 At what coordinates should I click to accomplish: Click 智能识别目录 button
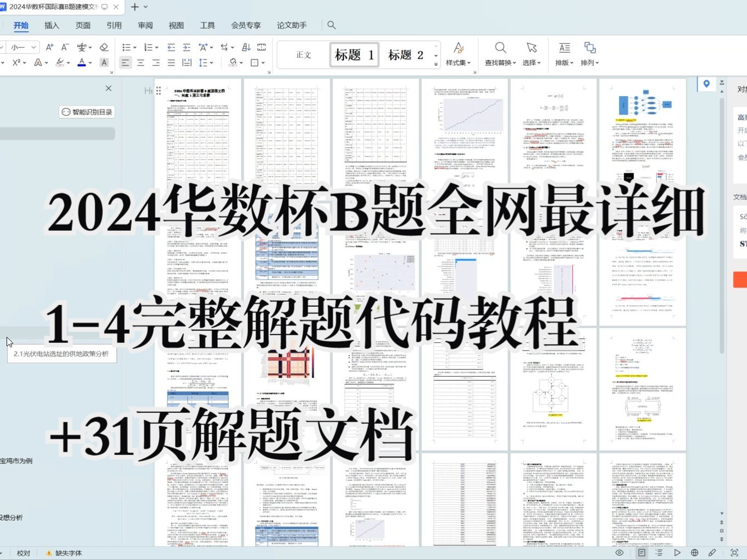pyautogui.click(x=87, y=112)
